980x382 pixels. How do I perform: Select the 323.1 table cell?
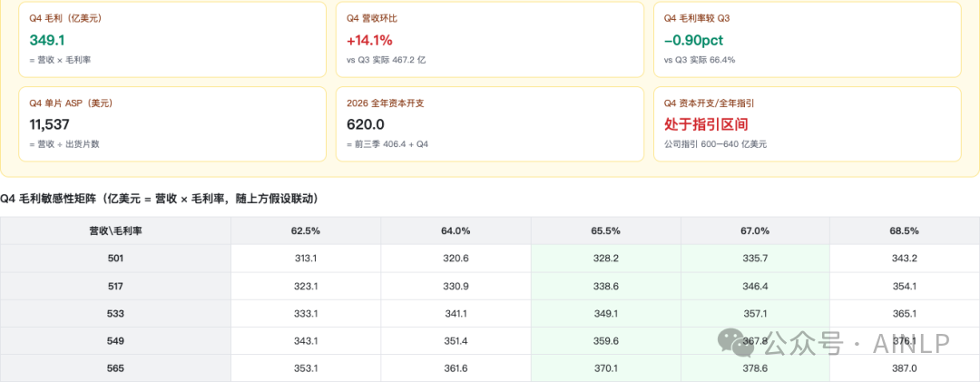click(x=306, y=286)
